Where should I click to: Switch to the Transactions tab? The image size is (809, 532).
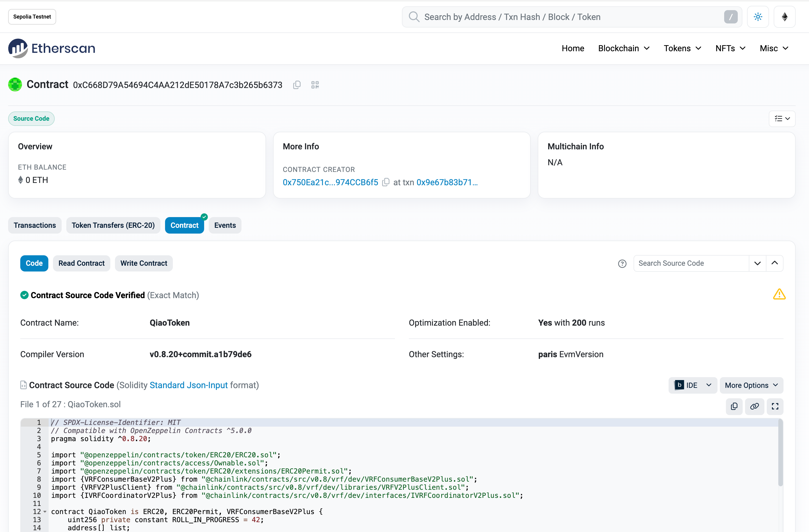(x=35, y=225)
